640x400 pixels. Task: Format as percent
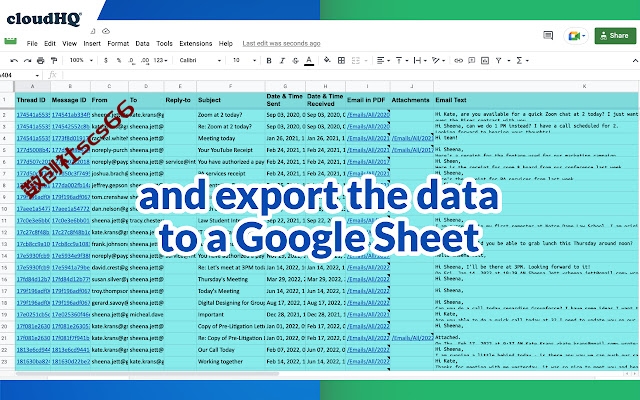coord(119,60)
